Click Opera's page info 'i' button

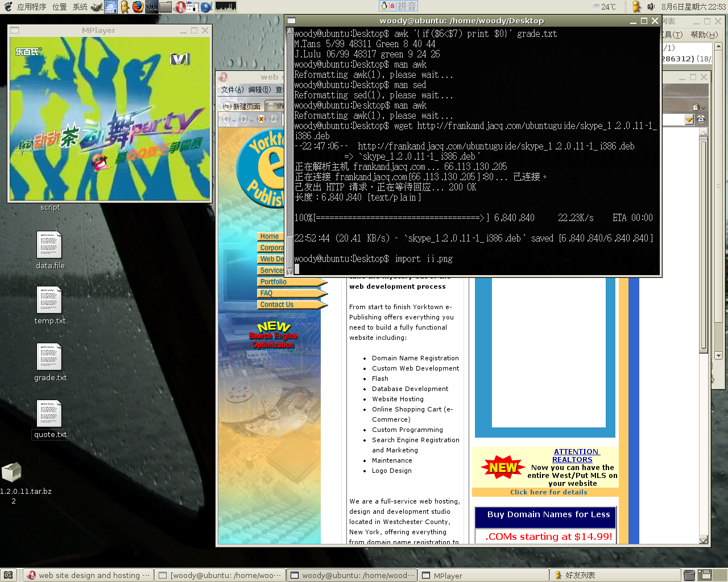pos(274,119)
